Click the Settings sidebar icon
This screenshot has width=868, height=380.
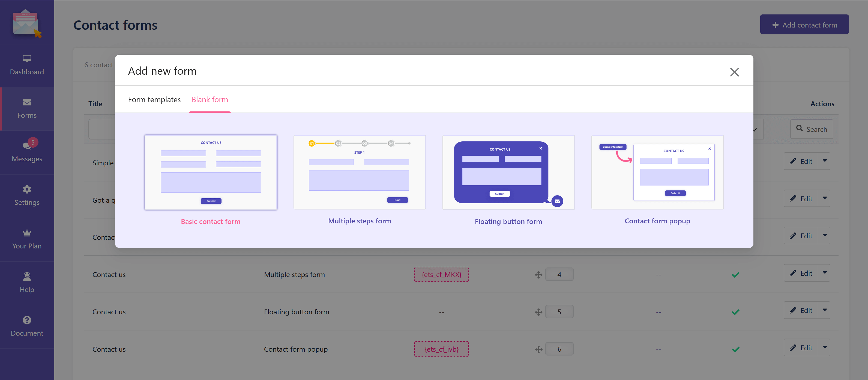[27, 194]
